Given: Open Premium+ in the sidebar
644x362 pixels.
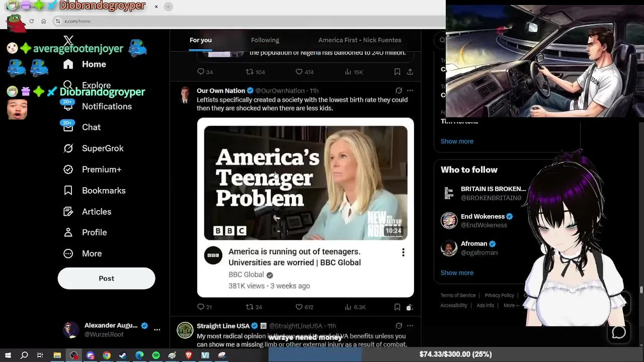Looking at the screenshot, I should pos(102,169).
